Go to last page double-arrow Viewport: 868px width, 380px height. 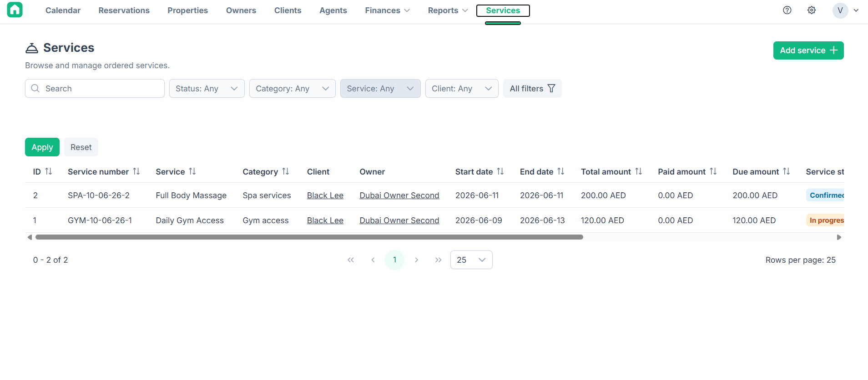coord(438,260)
